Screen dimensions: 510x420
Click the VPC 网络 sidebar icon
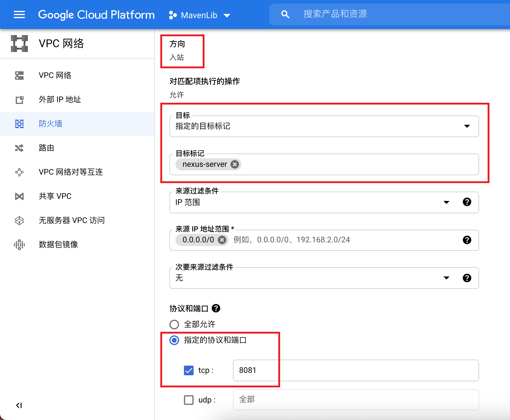pos(19,75)
